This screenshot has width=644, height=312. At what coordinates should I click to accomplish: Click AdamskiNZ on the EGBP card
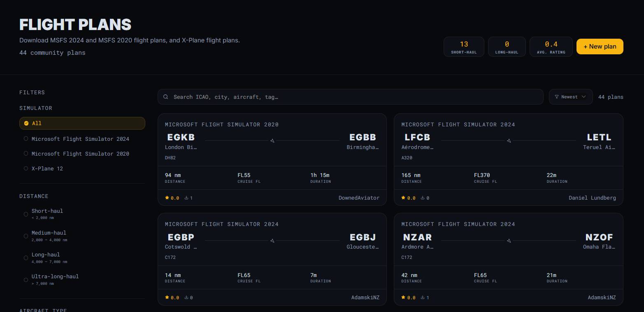click(365, 297)
